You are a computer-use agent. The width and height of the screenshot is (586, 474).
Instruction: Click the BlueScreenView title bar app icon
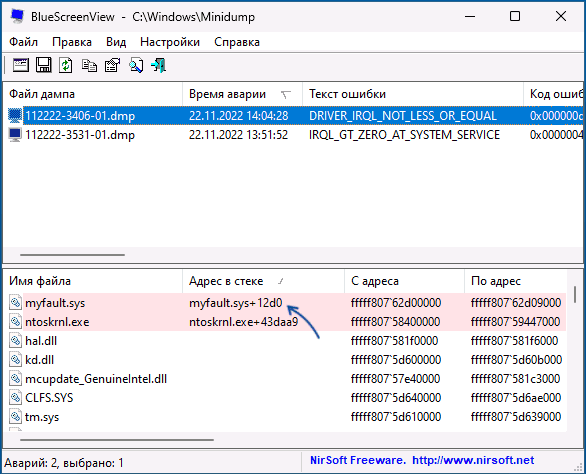tap(17, 16)
